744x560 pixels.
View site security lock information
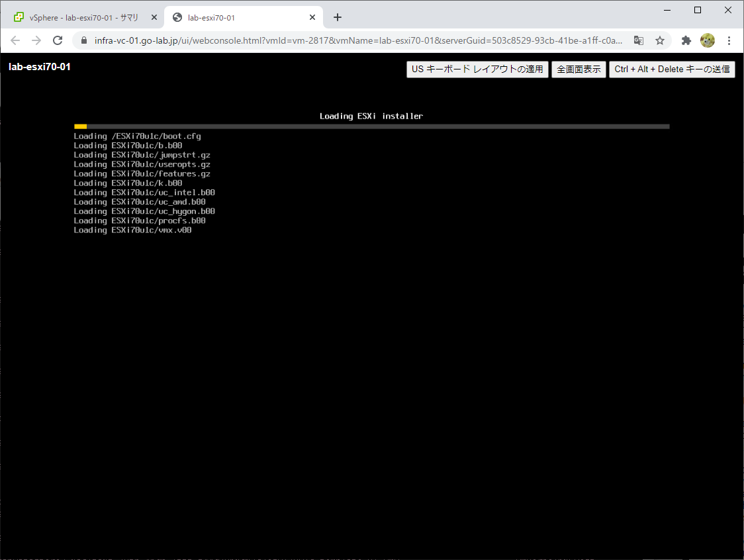[84, 41]
